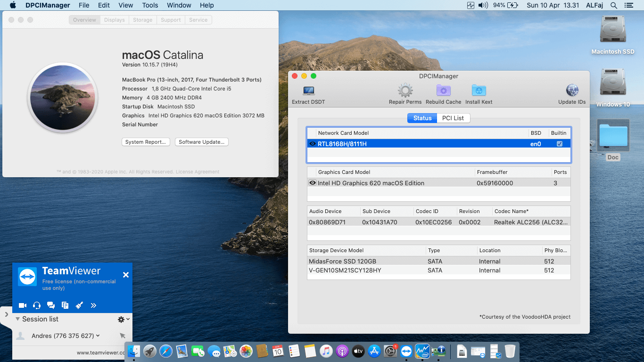The height and width of the screenshot is (362, 644).
Task: Switch to the PCI List tab
Action: 453,118
